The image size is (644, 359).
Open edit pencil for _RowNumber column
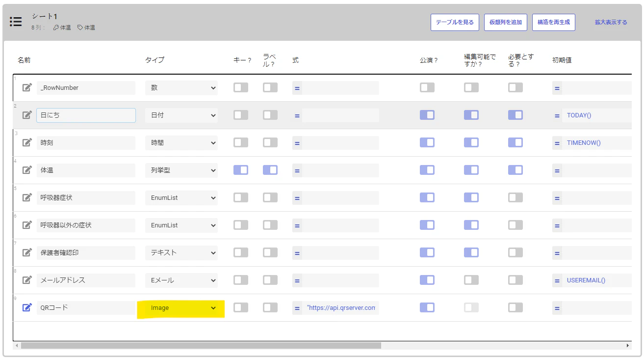tap(27, 88)
